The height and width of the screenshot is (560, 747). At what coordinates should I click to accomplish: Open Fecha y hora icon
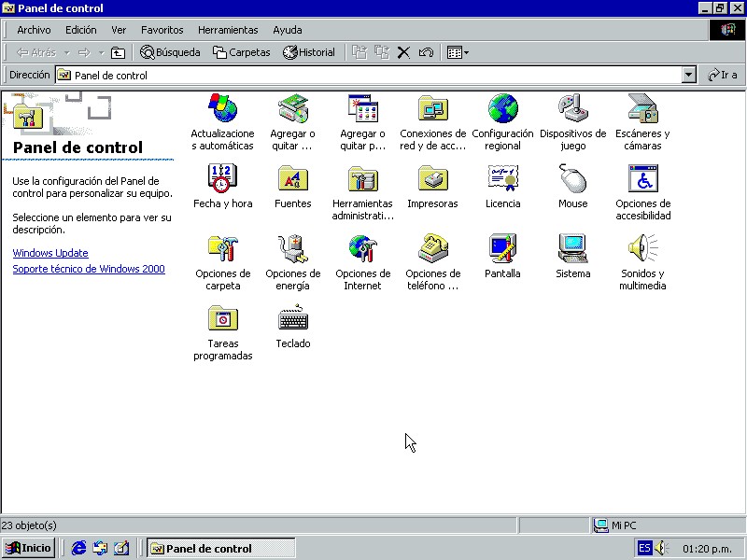pos(222,178)
